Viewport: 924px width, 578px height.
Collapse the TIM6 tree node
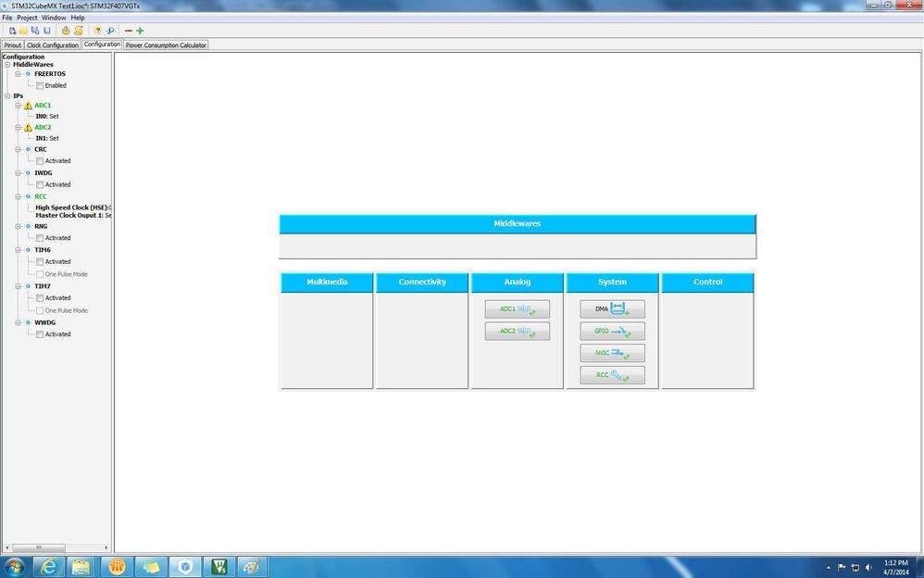click(x=19, y=250)
